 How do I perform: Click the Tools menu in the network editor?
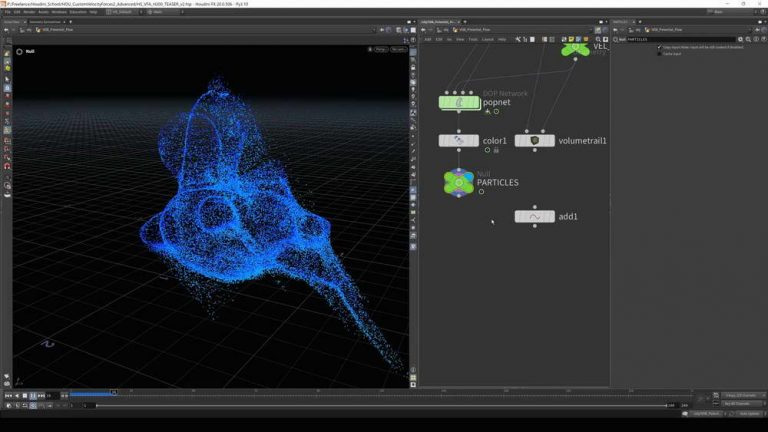tap(473, 39)
